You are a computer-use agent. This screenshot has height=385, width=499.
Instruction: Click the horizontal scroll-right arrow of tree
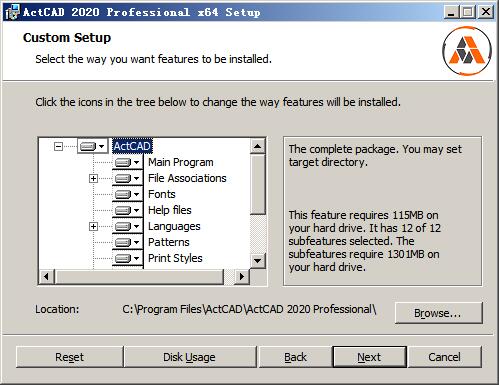[x=242, y=277]
